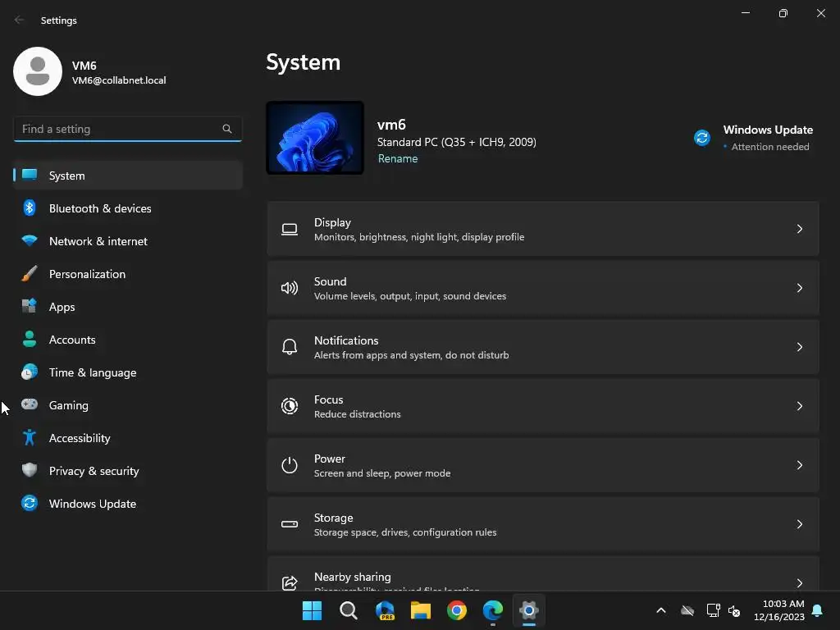The image size is (840, 630).
Task: Open the Bluetooth & devices page
Action: click(x=128, y=208)
